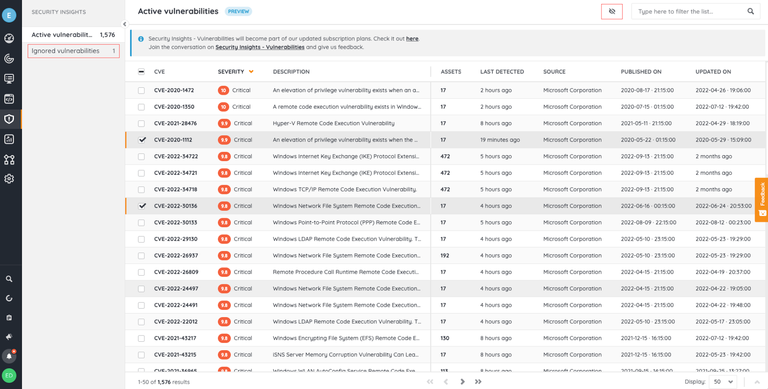Select Active vulnerabilities in side panel

tap(73, 35)
